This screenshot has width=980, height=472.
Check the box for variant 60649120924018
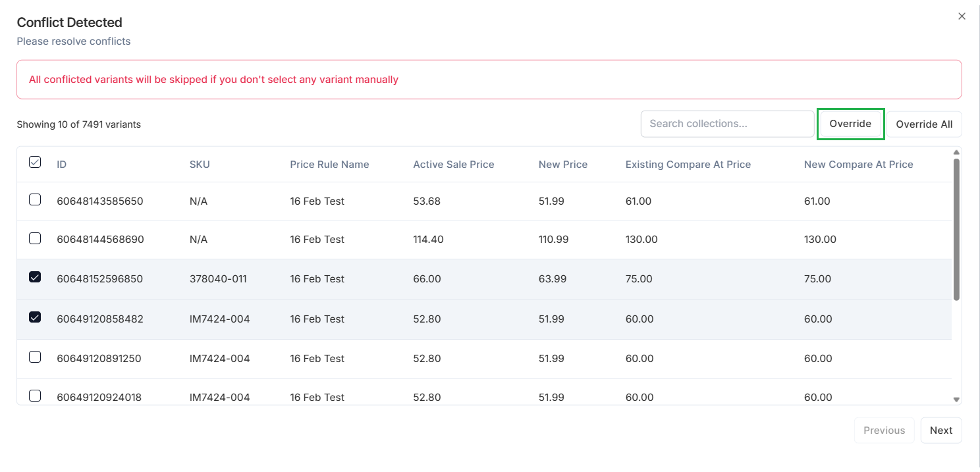[x=35, y=396]
